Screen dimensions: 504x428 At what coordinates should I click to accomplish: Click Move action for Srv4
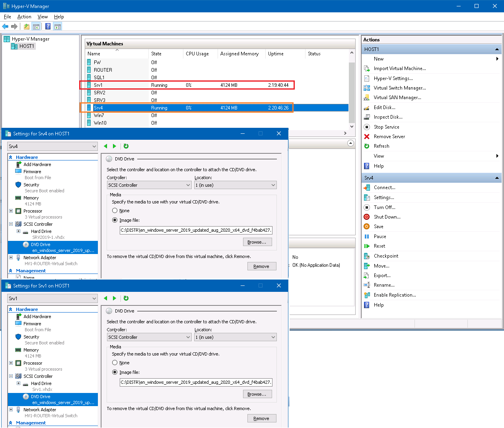(x=381, y=266)
